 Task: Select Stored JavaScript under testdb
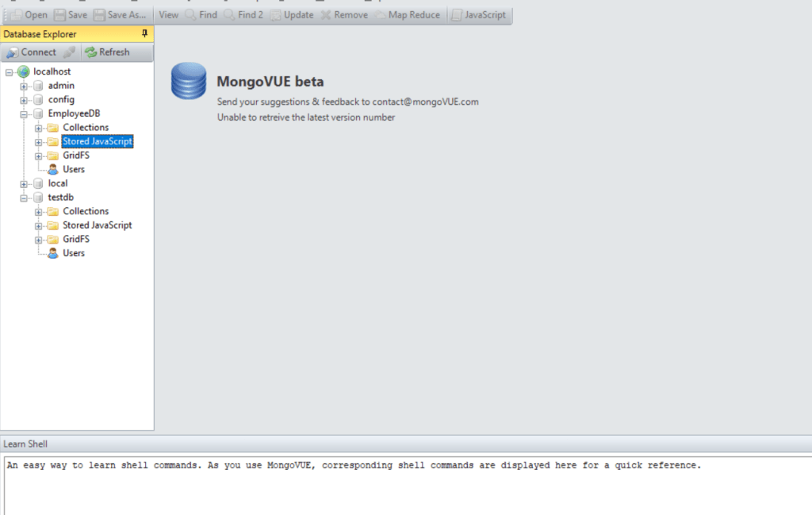point(97,225)
